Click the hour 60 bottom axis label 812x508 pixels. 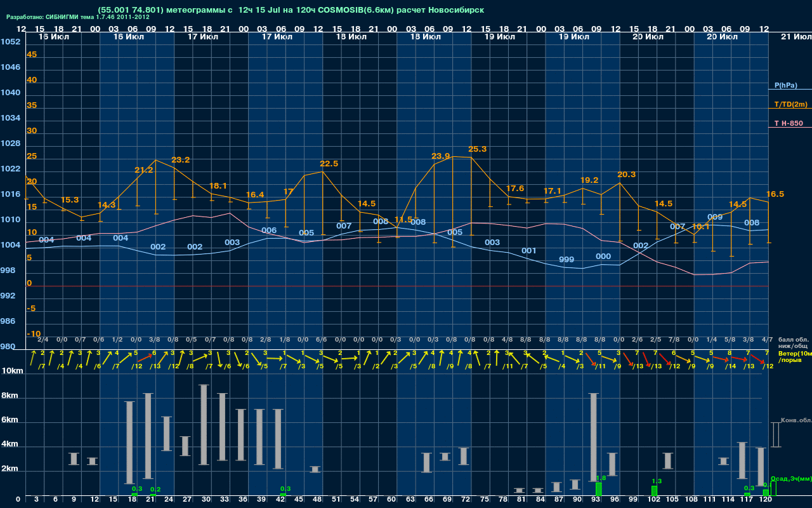(391, 500)
